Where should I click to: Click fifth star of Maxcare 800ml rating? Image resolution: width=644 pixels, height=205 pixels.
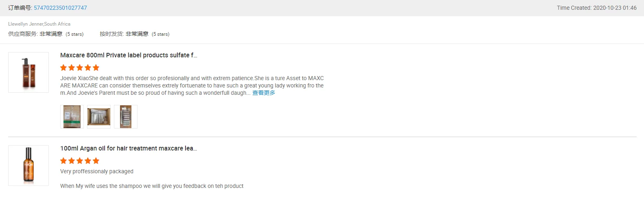coord(96,68)
